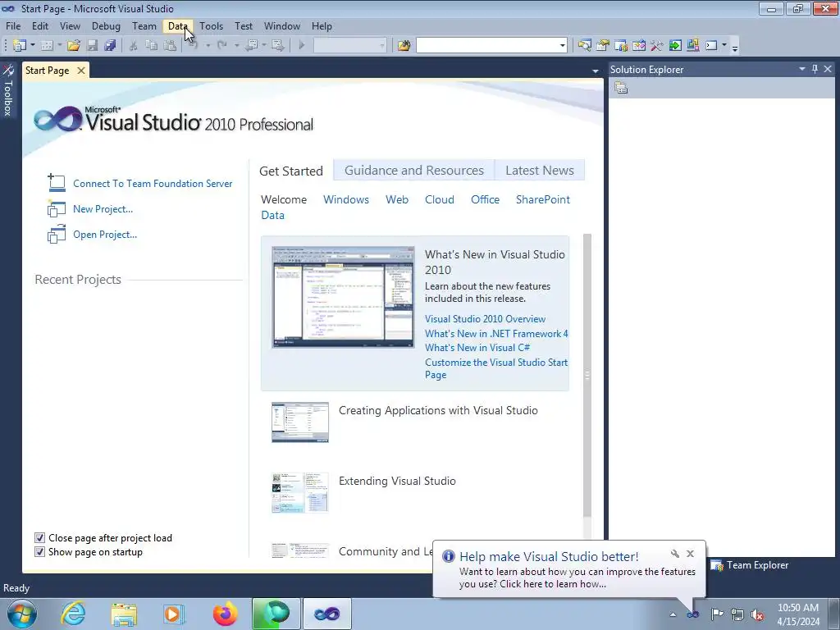The image size is (840, 630).
Task: Click the Team Explorer tab icon
Action: coord(717,565)
